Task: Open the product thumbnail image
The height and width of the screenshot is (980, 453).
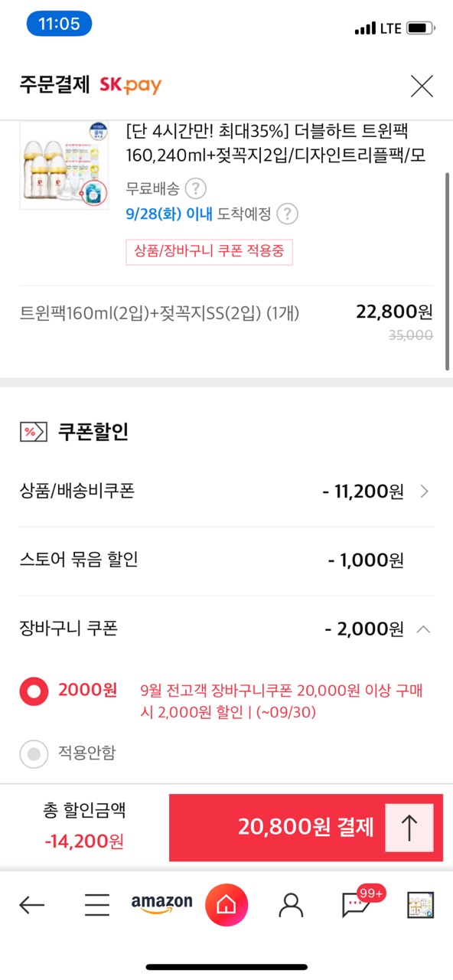Action: (x=54, y=165)
